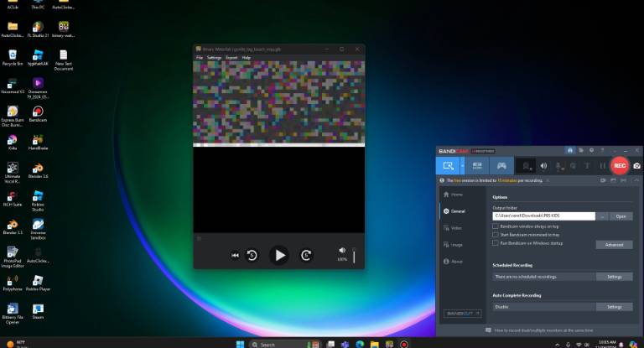Open Recycle Bin desktop icon

(13, 58)
